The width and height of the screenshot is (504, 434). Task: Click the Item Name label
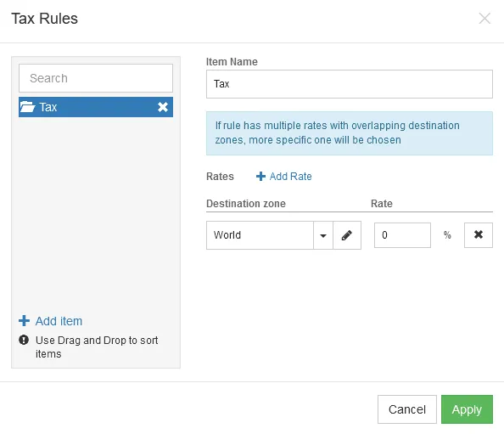pyautogui.click(x=232, y=62)
